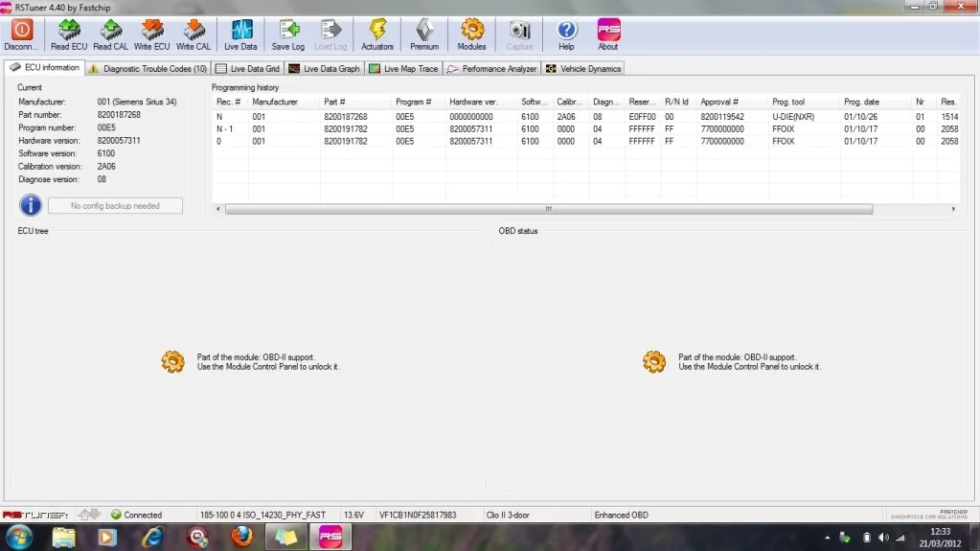Click the arrows icon in the status bar
The image size is (980, 551).
[x=89, y=515]
